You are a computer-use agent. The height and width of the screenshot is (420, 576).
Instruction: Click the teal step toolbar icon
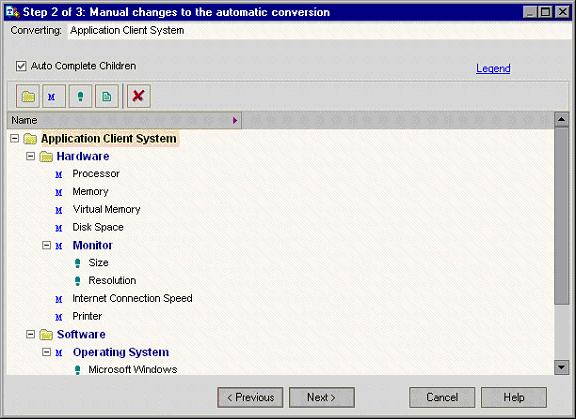[80, 96]
